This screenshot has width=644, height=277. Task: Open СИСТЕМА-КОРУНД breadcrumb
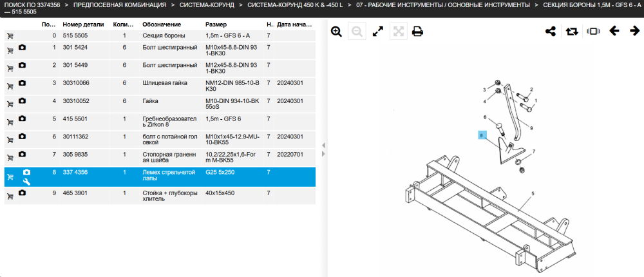pyautogui.click(x=207, y=5)
